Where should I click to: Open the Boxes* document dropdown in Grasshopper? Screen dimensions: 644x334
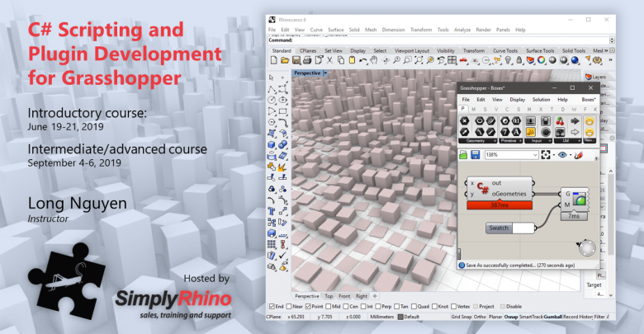pos(589,100)
